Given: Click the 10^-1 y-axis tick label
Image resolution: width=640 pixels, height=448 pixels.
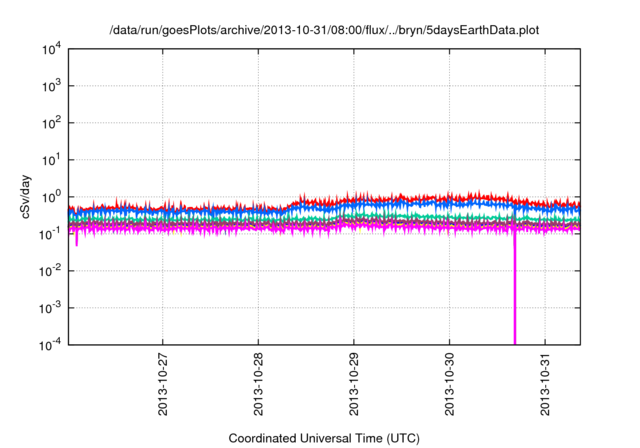Looking at the screenshot, I should point(50,234).
